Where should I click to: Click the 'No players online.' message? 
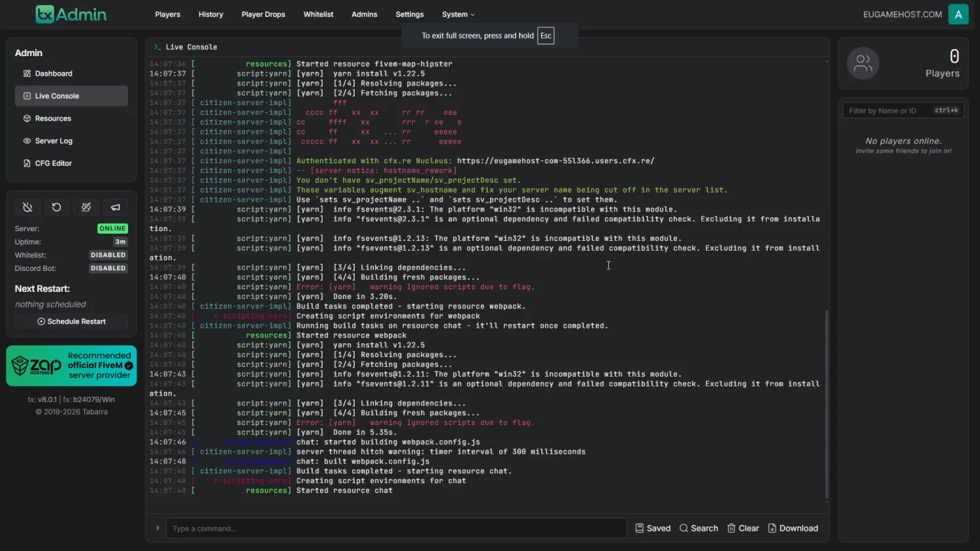tap(904, 141)
